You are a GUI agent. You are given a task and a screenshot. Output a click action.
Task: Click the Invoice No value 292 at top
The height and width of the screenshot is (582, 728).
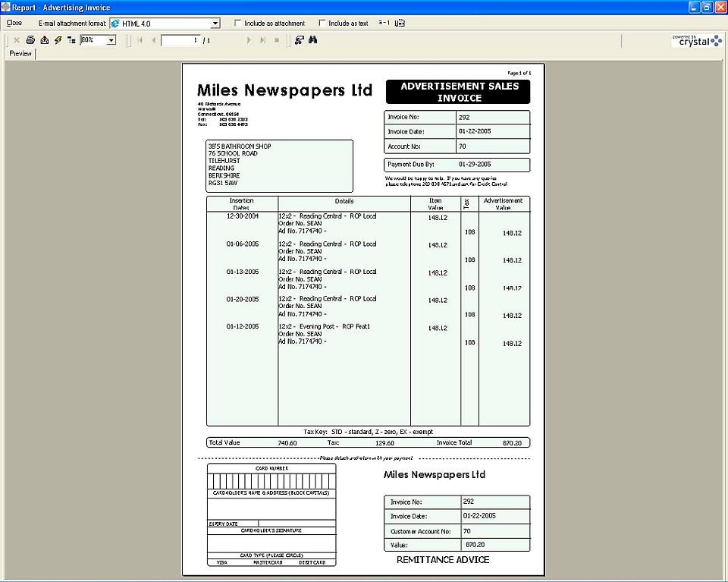pyautogui.click(x=464, y=118)
